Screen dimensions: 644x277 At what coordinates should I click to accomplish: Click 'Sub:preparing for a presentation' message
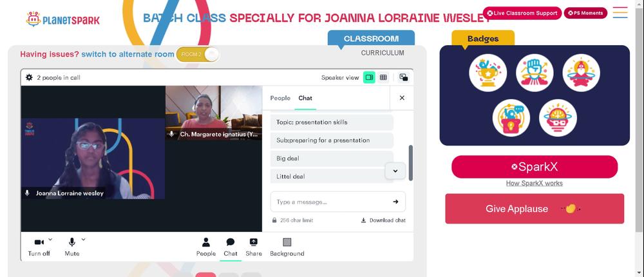332,140
